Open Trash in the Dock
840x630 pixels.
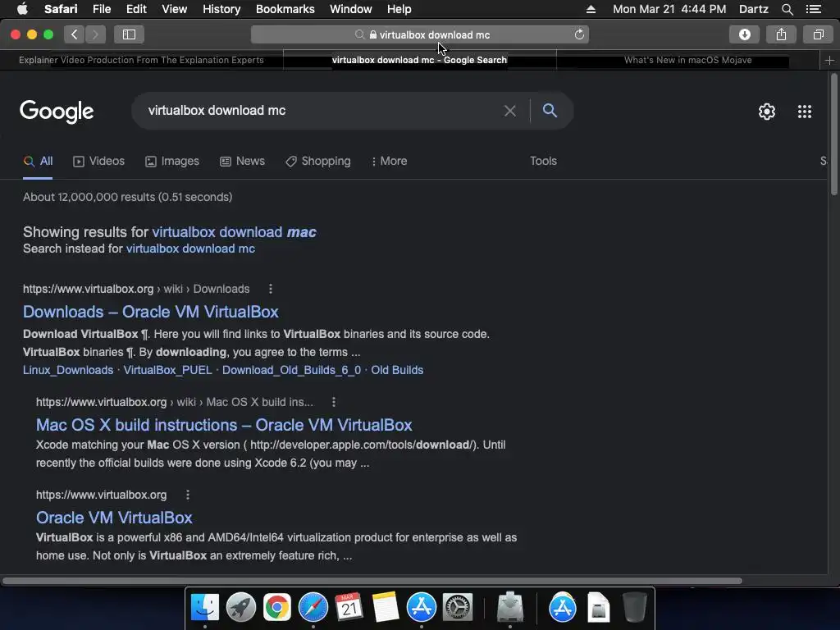(635, 608)
